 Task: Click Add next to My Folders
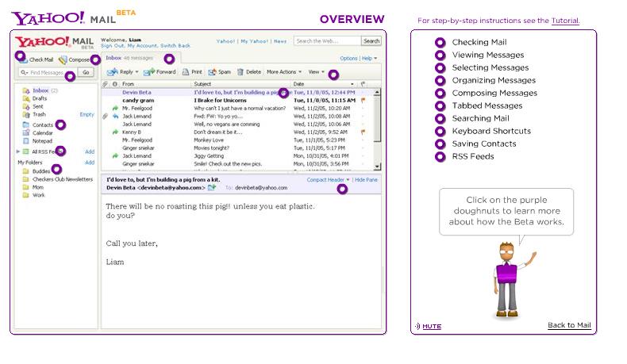coord(90,163)
